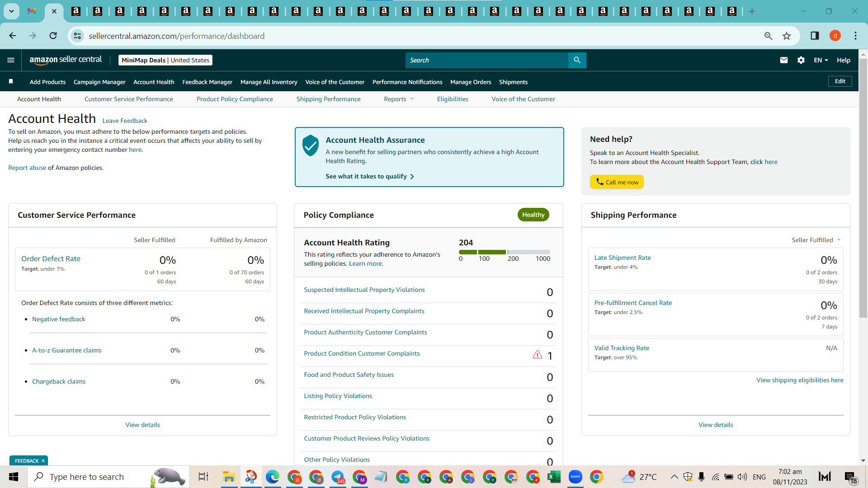Open the Late Shipment Rate metric
Viewport: 868px width, 488px height.
[623, 258]
